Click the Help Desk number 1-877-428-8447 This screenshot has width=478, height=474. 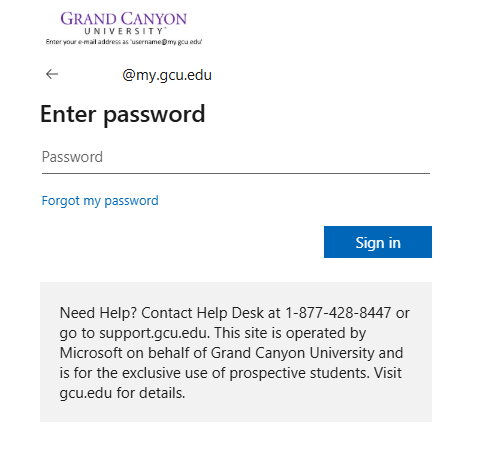click(338, 313)
